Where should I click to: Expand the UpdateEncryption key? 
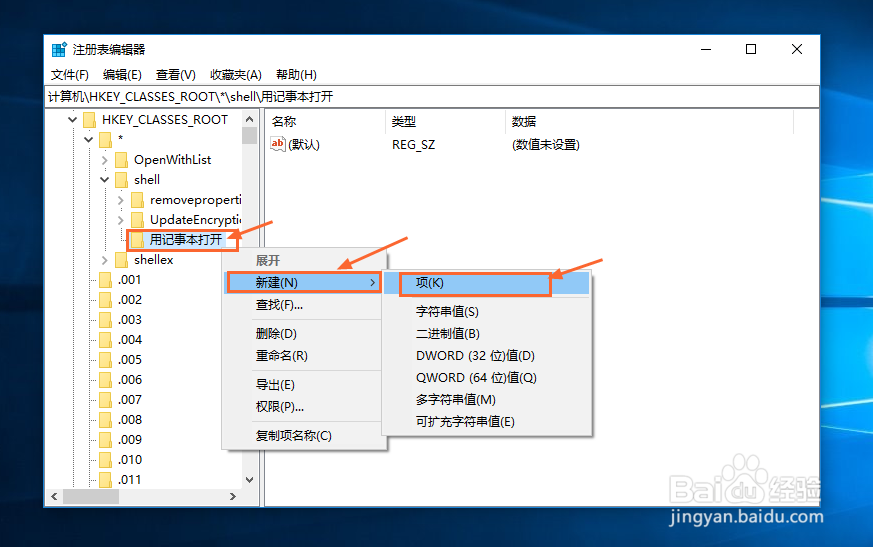click(x=121, y=220)
